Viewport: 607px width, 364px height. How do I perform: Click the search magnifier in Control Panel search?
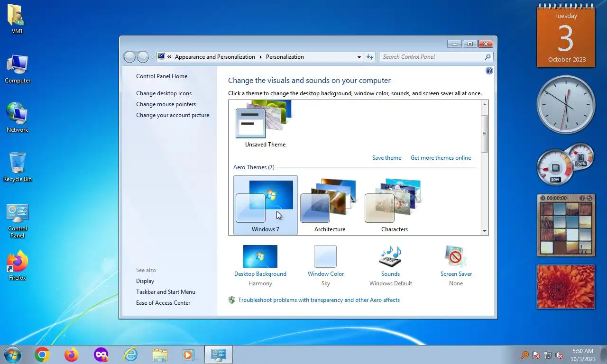coord(487,57)
